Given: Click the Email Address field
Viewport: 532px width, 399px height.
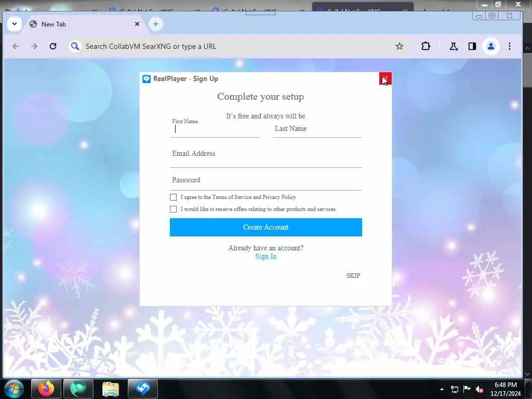Looking at the screenshot, I should tap(265, 157).
